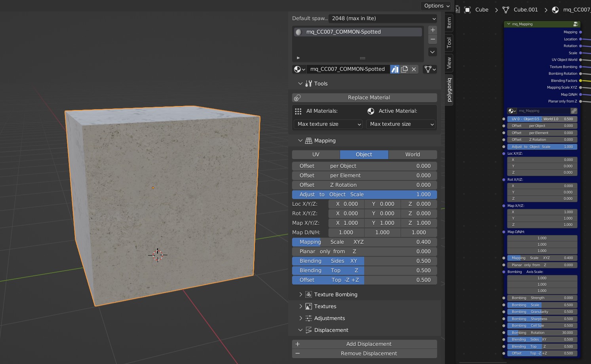Switch to the View sidebar tab
Viewport: 591px width, 364px height.
coord(449,63)
